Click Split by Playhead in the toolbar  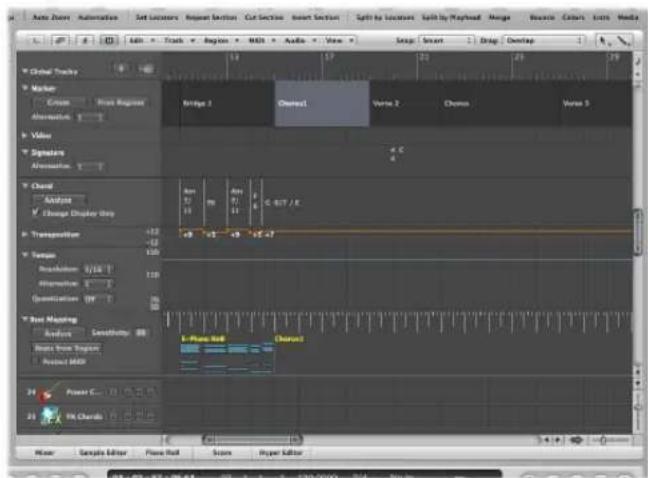(x=451, y=17)
